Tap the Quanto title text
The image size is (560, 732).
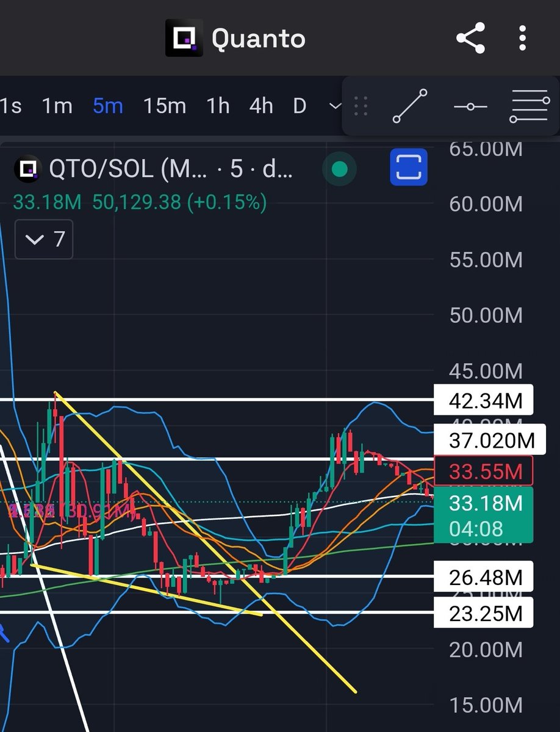pos(258,38)
